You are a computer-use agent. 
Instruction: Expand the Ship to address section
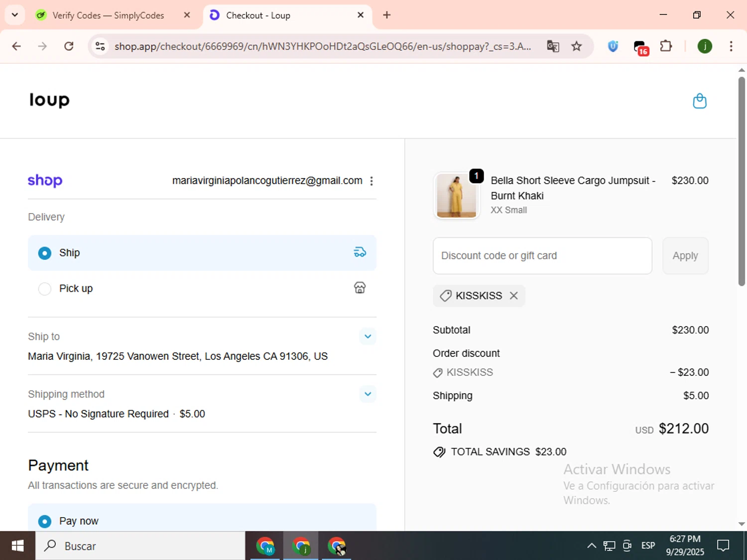[x=368, y=336]
